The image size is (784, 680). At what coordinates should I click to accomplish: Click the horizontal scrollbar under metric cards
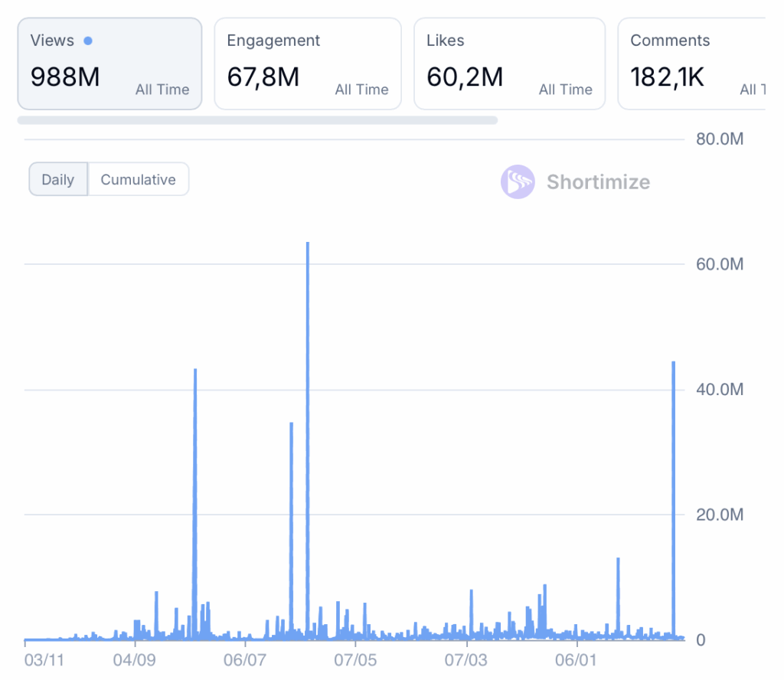pyautogui.click(x=257, y=120)
